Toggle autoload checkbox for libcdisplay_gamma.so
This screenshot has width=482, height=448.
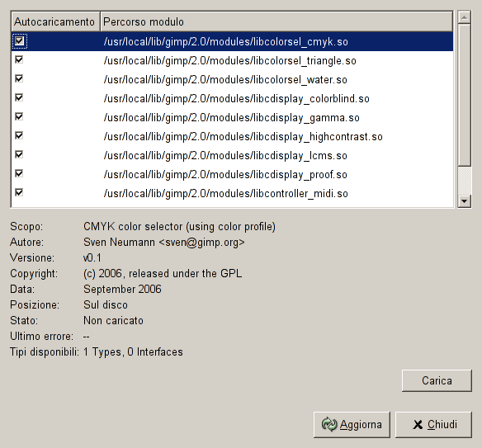point(19,117)
